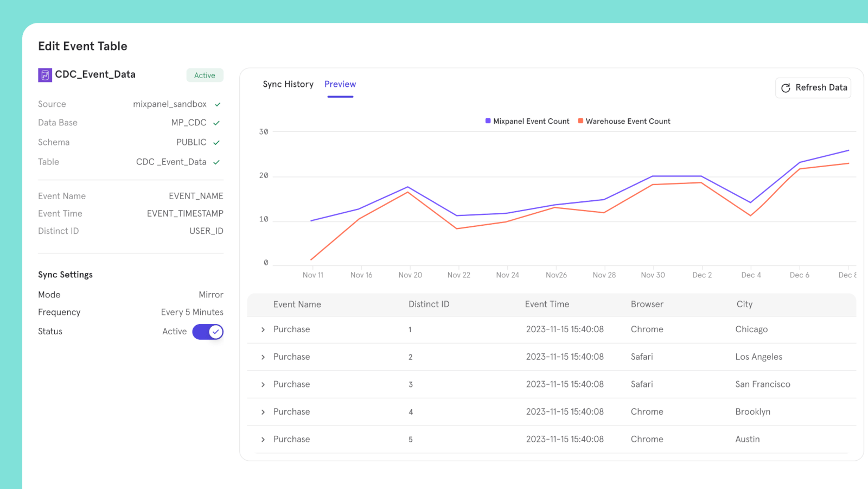Click the San Francisco city cell

point(763,384)
